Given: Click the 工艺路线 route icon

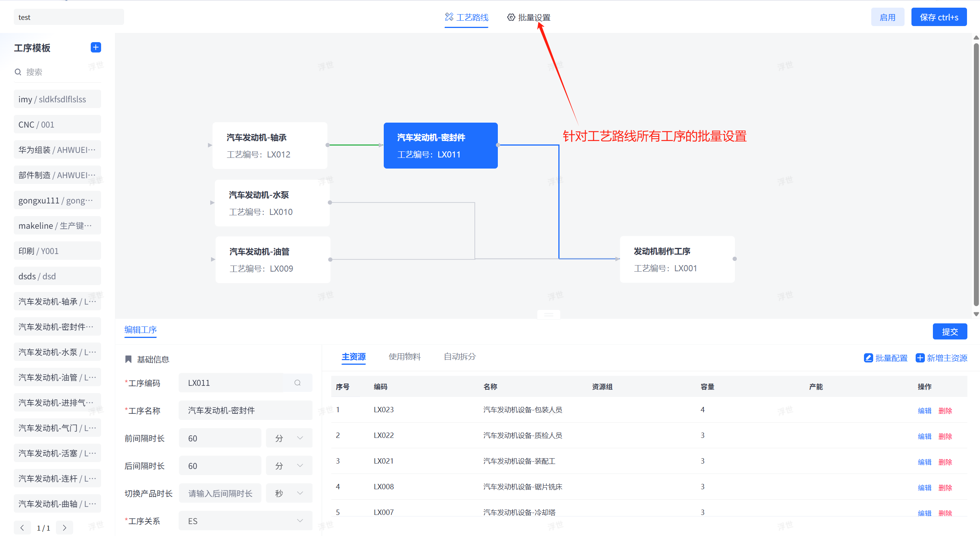Looking at the screenshot, I should (x=449, y=17).
